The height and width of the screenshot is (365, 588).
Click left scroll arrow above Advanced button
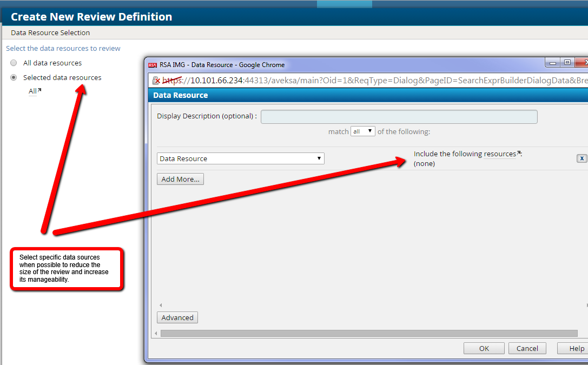160,306
